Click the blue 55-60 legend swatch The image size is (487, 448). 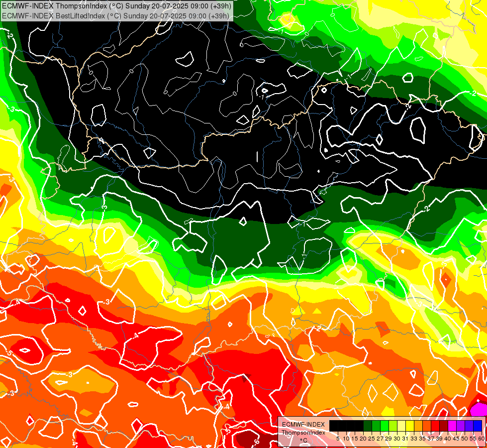[x=478, y=426]
